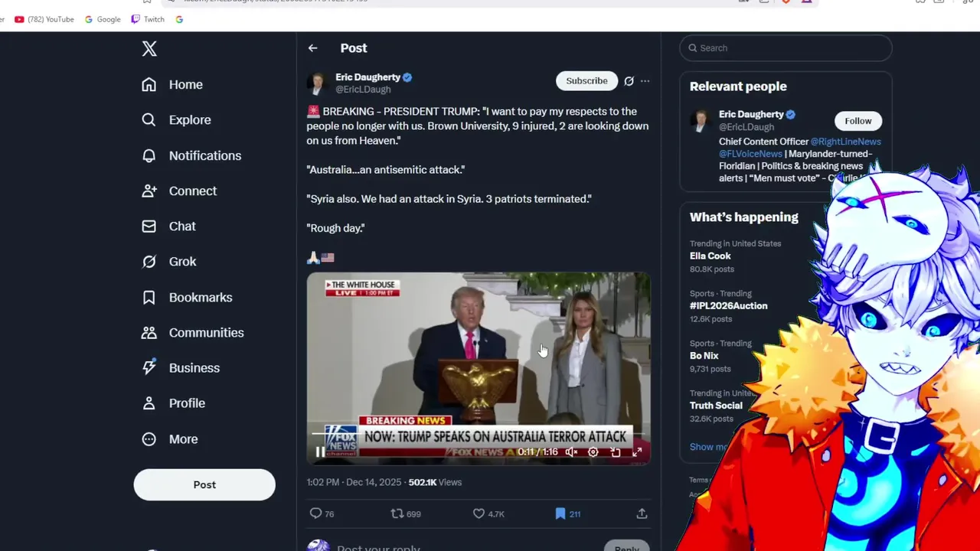980x551 pixels.
Task: Open Communities in sidebar
Action: tap(193, 333)
